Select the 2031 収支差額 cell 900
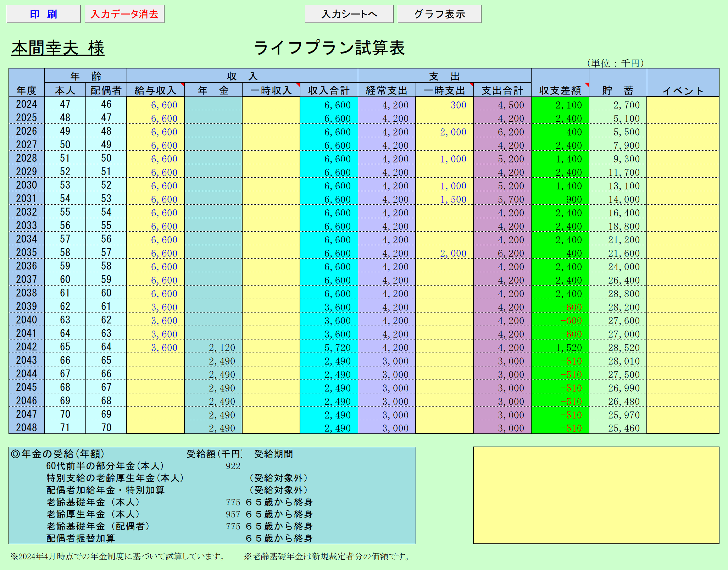Screen dimensions: 728x570 pyautogui.click(x=560, y=198)
